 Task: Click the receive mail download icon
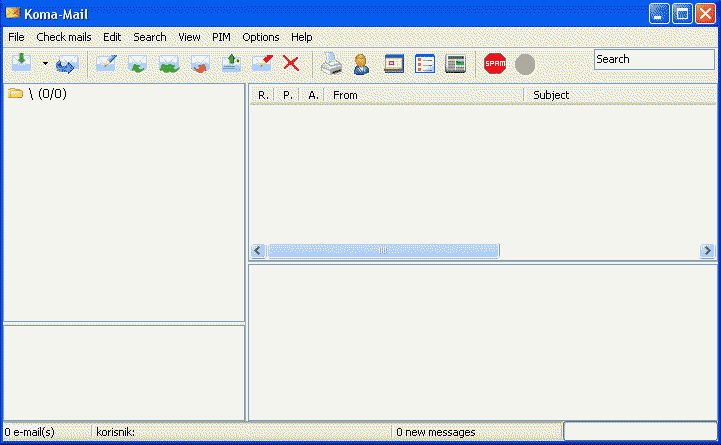[x=21, y=63]
